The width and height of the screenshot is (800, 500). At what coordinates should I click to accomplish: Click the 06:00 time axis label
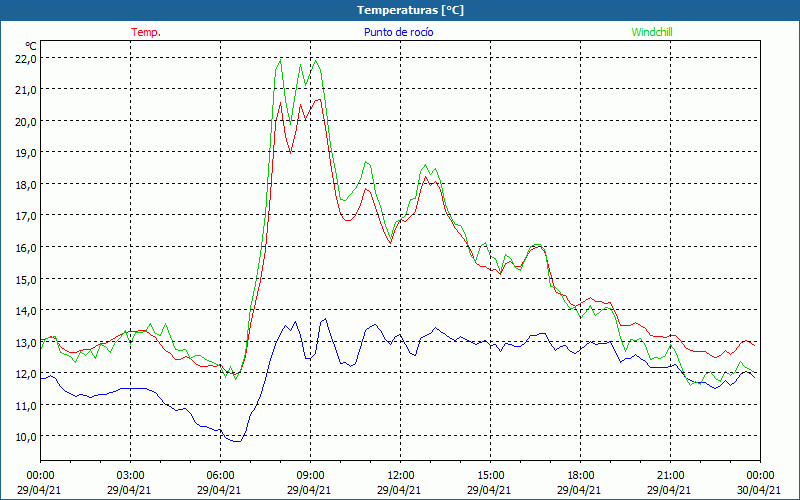(220, 476)
